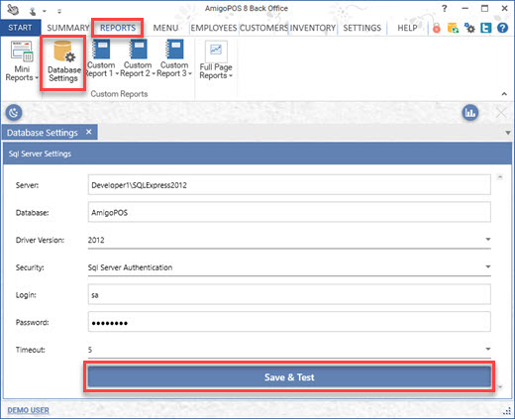Click the Save & Test button

289,376
